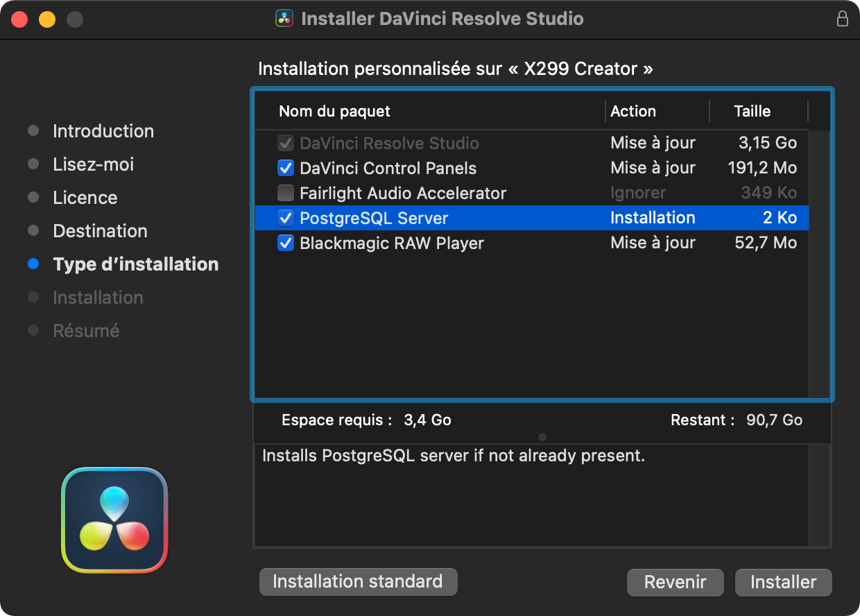Toggle the Blackmagic RAW Player checkbox
860x616 pixels.
coord(285,243)
